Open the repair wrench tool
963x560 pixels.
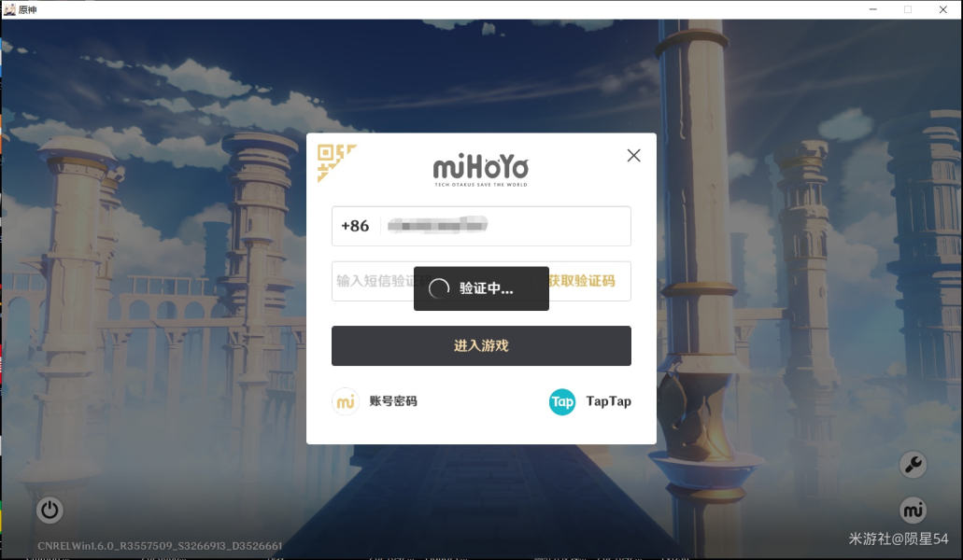913,464
